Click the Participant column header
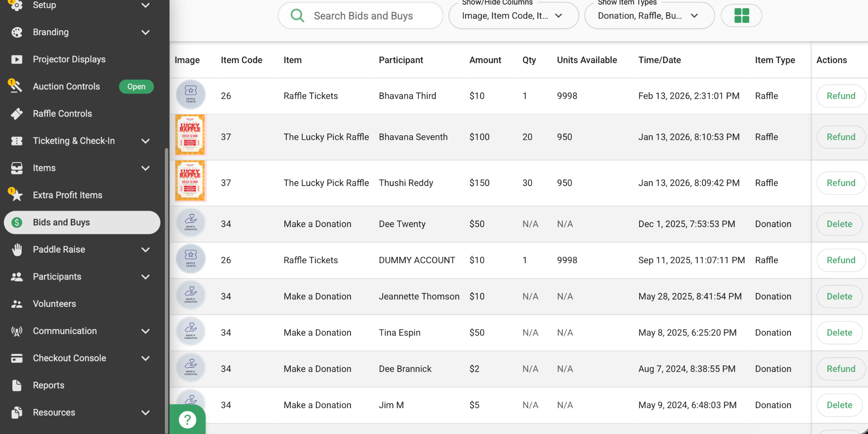The width and height of the screenshot is (868, 434). tap(401, 60)
